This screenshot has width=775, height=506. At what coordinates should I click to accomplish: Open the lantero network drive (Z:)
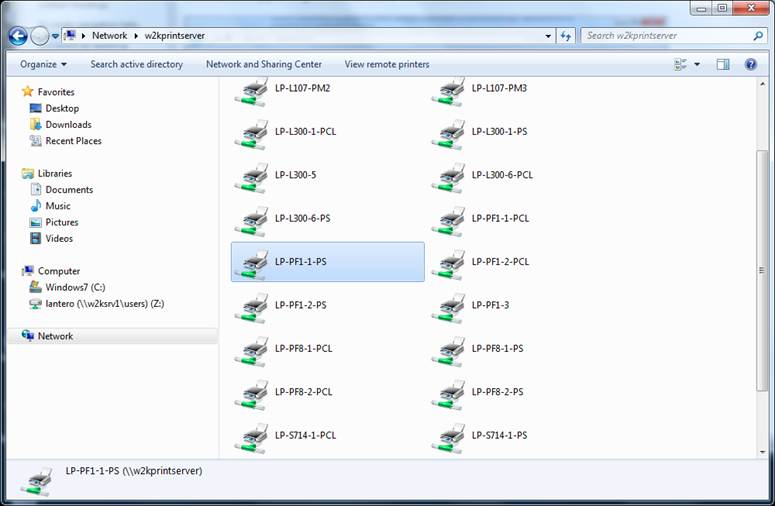(97, 303)
